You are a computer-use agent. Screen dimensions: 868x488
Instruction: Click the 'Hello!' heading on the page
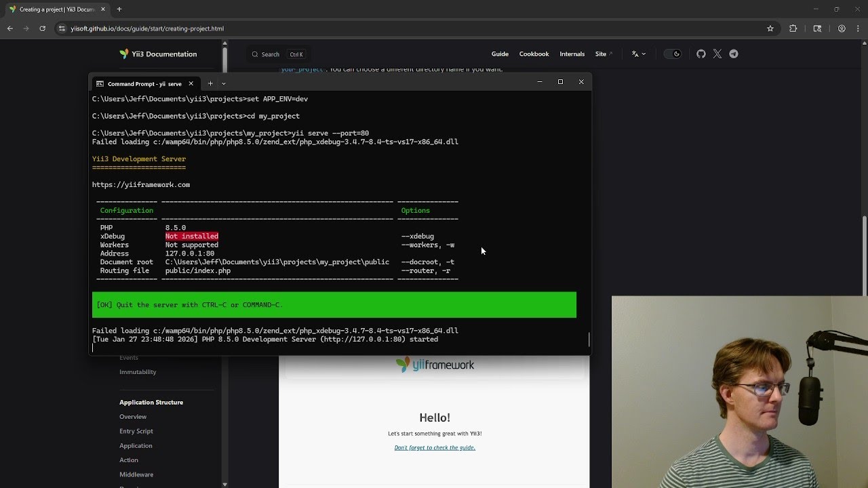[435, 418]
